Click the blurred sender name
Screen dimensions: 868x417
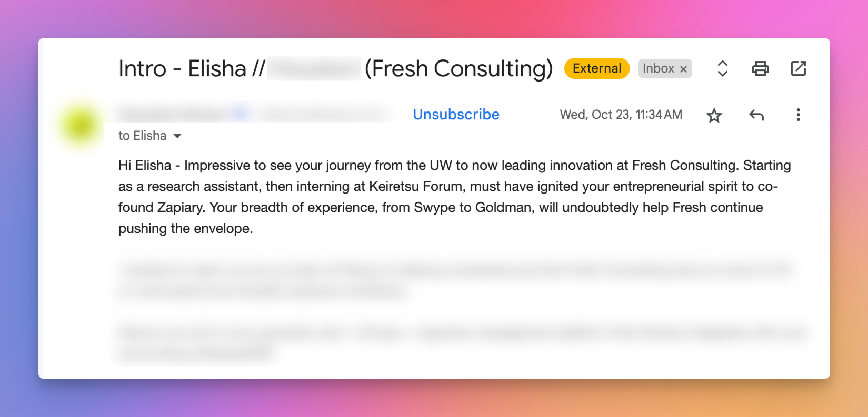coord(172,114)
